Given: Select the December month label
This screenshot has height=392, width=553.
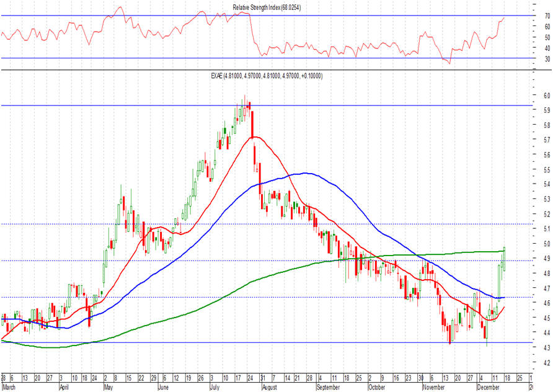Looking at the screenshot, I should point(488,387).
